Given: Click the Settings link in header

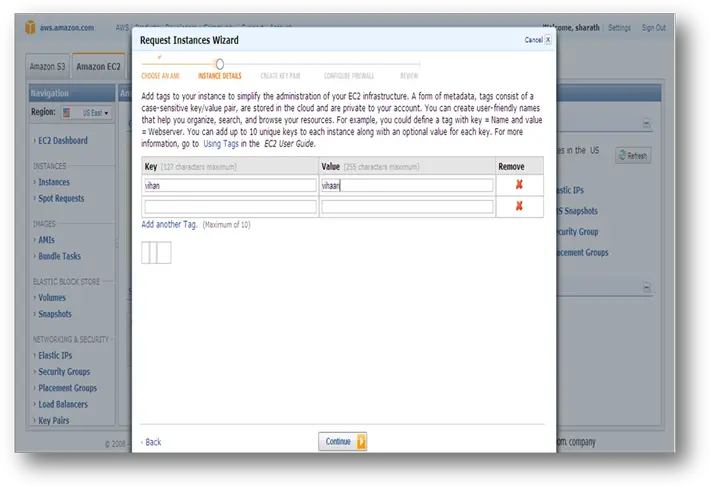Looking at the screenshot, I should coord(619,28).
